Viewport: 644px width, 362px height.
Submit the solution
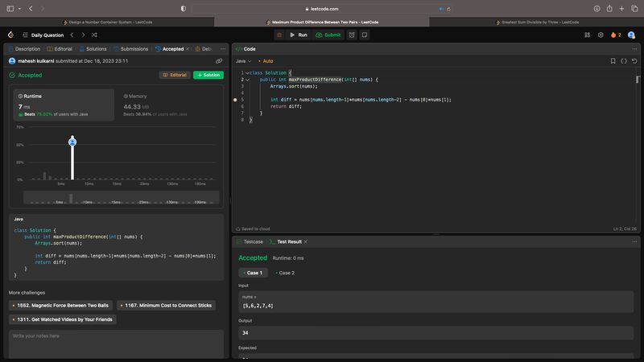coord(328,35)
